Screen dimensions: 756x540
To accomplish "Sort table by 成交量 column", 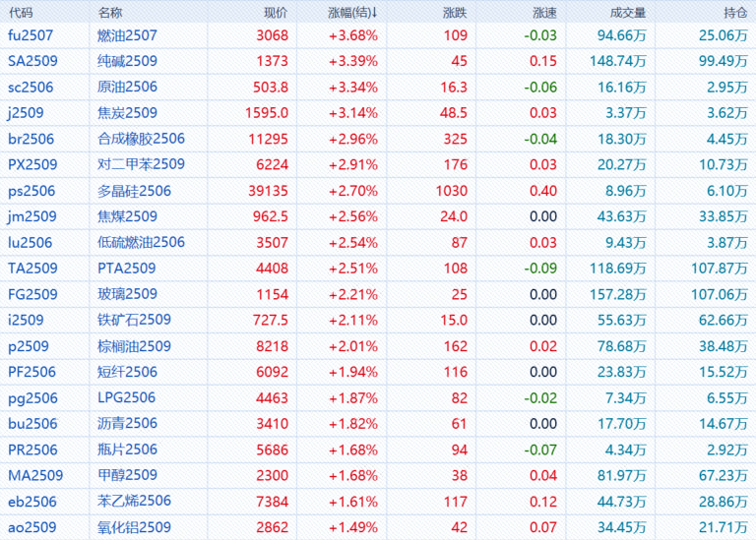I will pos(628,13).
